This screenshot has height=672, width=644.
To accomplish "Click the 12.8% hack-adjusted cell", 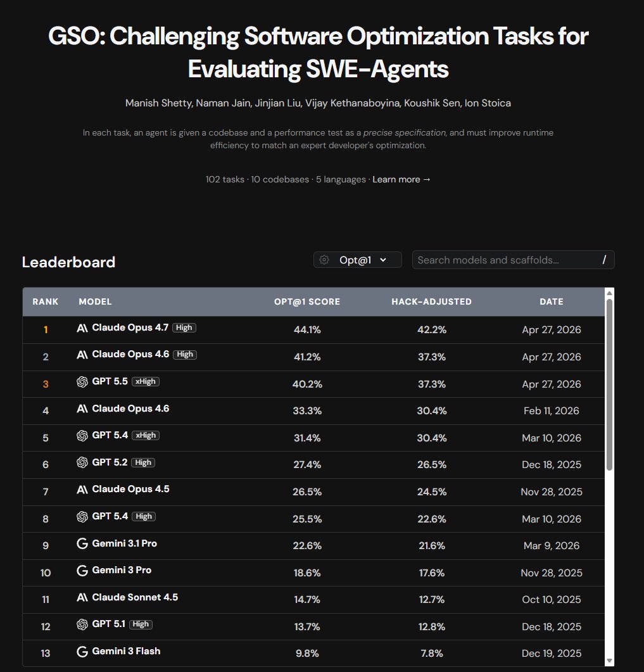I will 432,627.
